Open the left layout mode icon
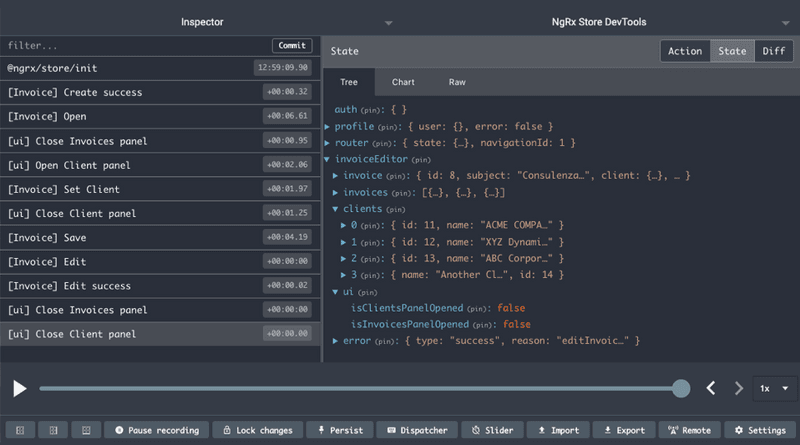This screenshot has height=445, width=800. point(20,430)
